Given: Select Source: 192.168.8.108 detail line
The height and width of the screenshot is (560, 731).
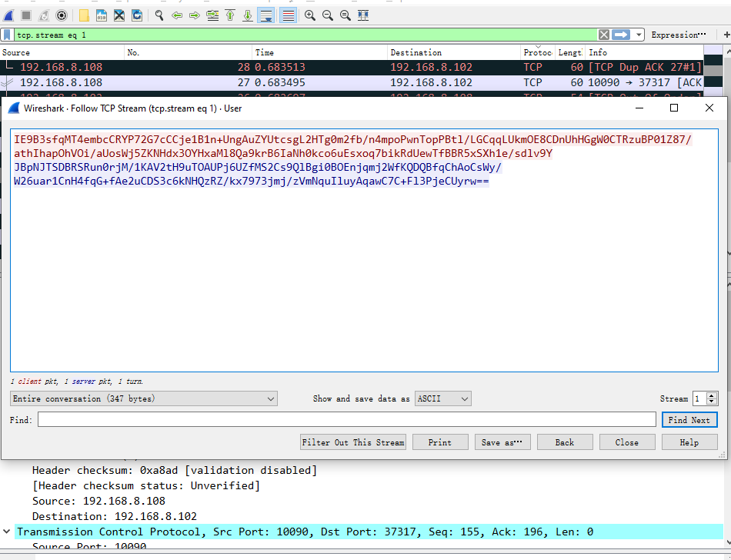Looking at the screenshot, I should [x=98, y=501].
